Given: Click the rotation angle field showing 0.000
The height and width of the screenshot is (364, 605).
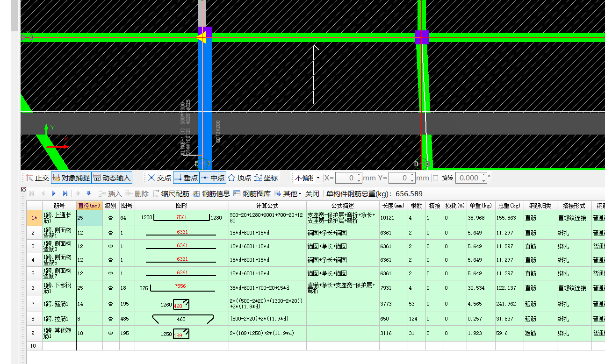Looking at the screenshot, I should pos(469,178).
